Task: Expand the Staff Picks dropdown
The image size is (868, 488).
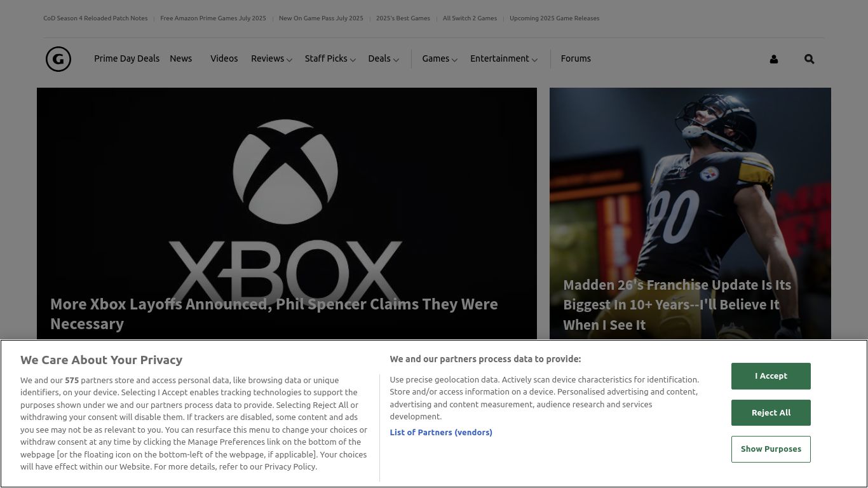Action: (x=330, y=58)
